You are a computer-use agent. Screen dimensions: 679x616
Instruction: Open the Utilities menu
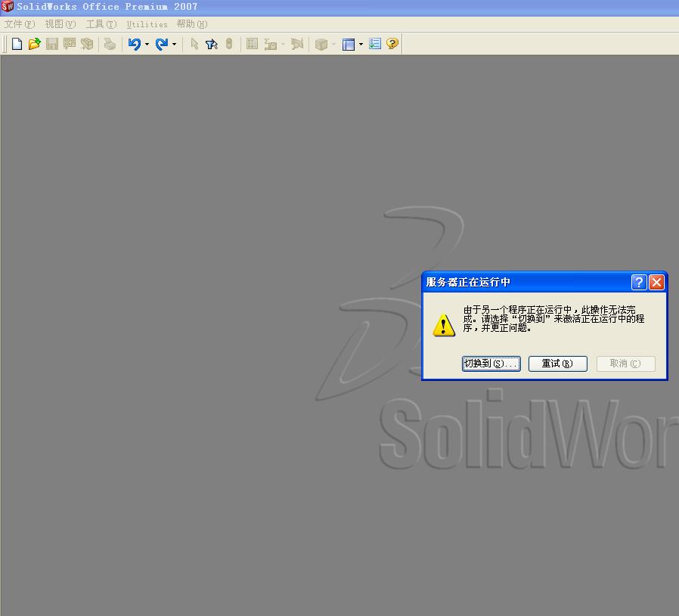pos(147,24)
